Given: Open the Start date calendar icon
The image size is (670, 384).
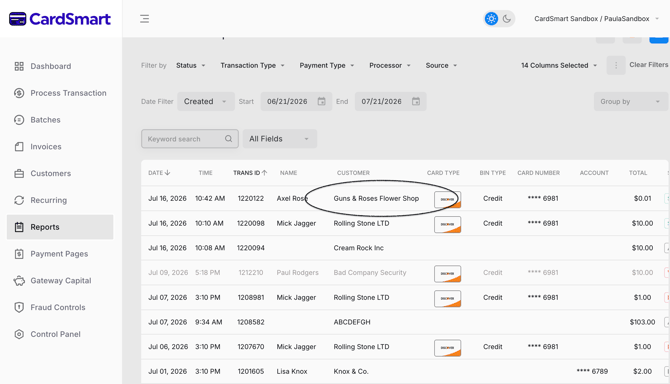Looking at the screenshot, I should pos(321,102).
